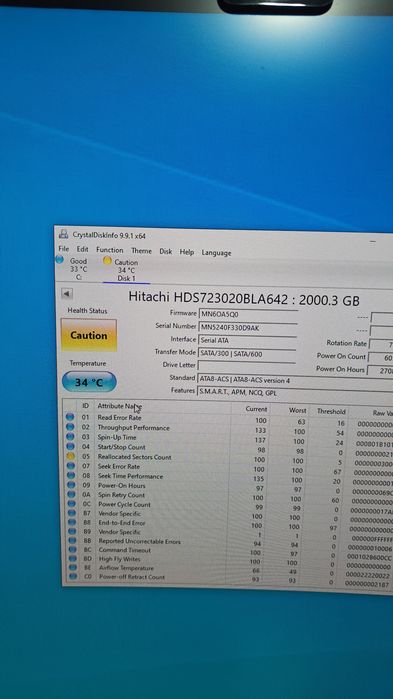This screenshot has height=699, width=393.
Task: Click the Firmware value field
Action: click(247, 314)
